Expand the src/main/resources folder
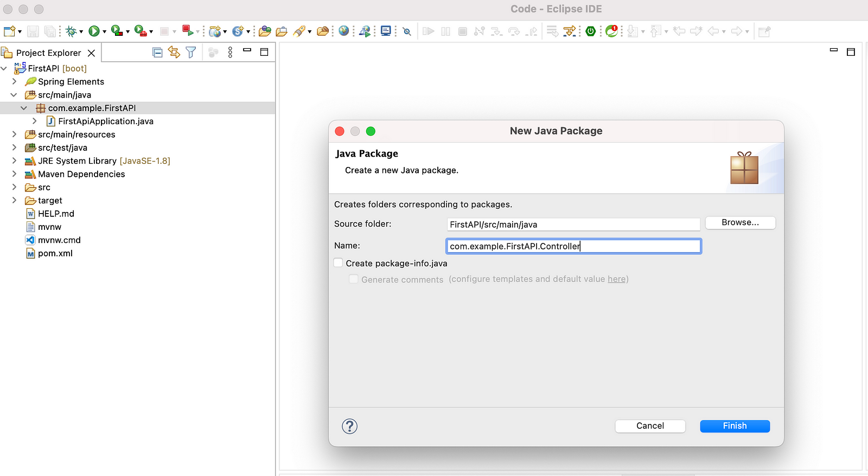The width and height of the screenshot is (868, 476). (x=14, y=134)
